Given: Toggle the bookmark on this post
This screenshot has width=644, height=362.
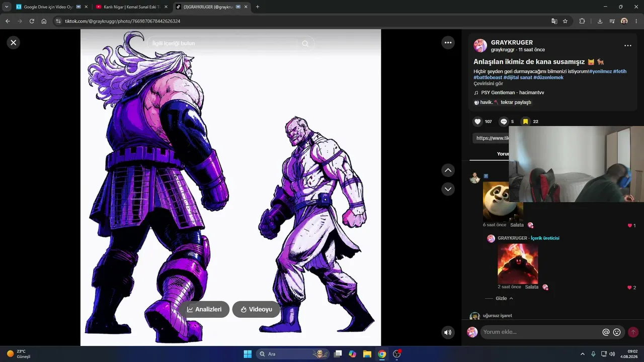Looking at the screenshot, I should click(525, 122).
